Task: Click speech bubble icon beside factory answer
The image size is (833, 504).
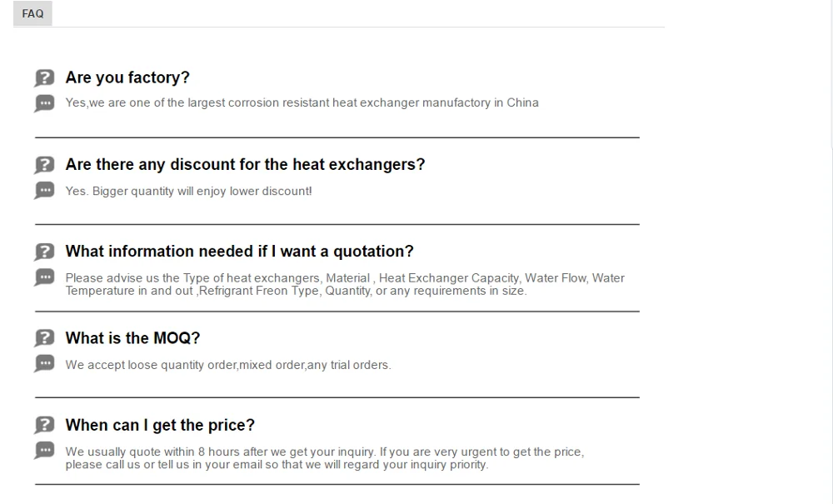Action: click(45, 103)
